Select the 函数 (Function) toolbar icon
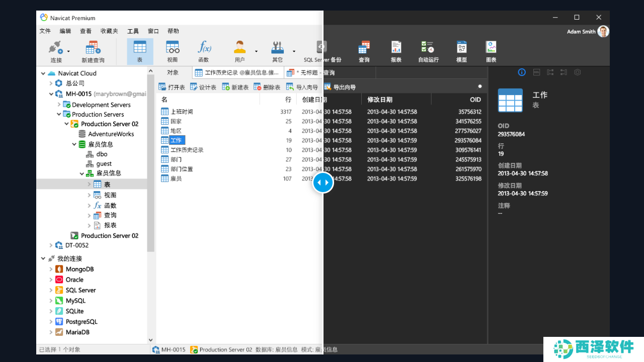The height and width of the screenshot is (362, 644). click(x=204, y=48)
